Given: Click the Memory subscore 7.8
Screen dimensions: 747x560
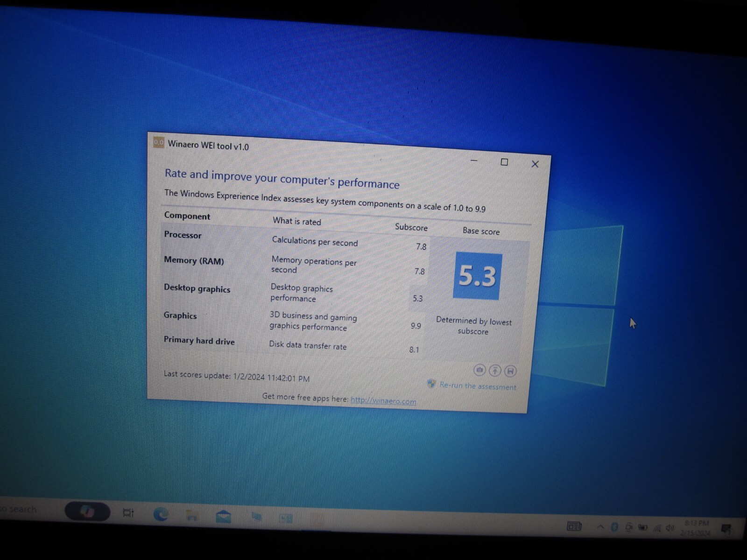Looking at the screenshot, I should click(420, 271).
